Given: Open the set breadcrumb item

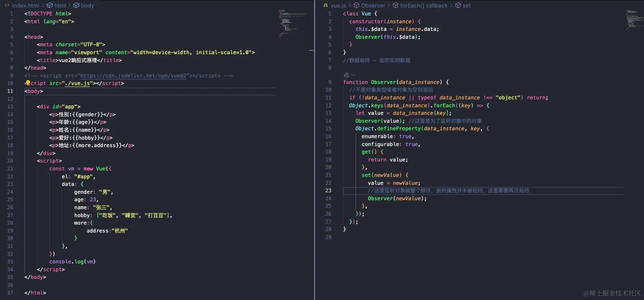Looking at the screenshot, I should (467, 5).
